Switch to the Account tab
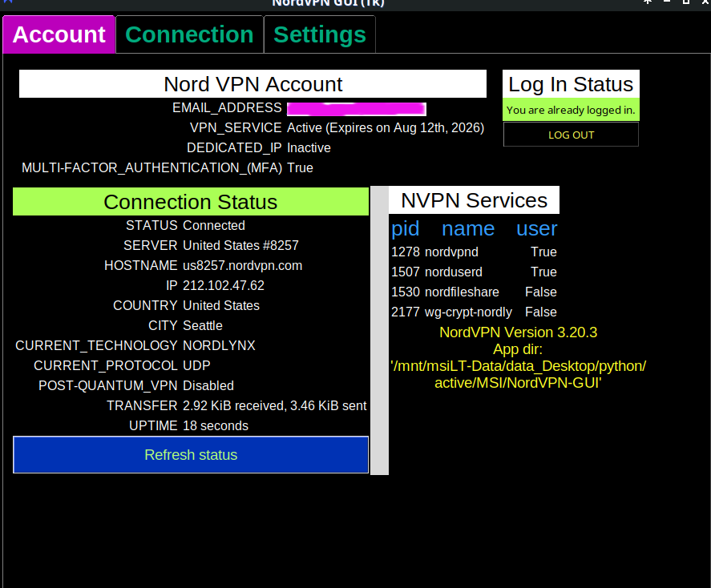Viewport: 711px width, 588px height. pyautogui.click(x=59, y=34)
